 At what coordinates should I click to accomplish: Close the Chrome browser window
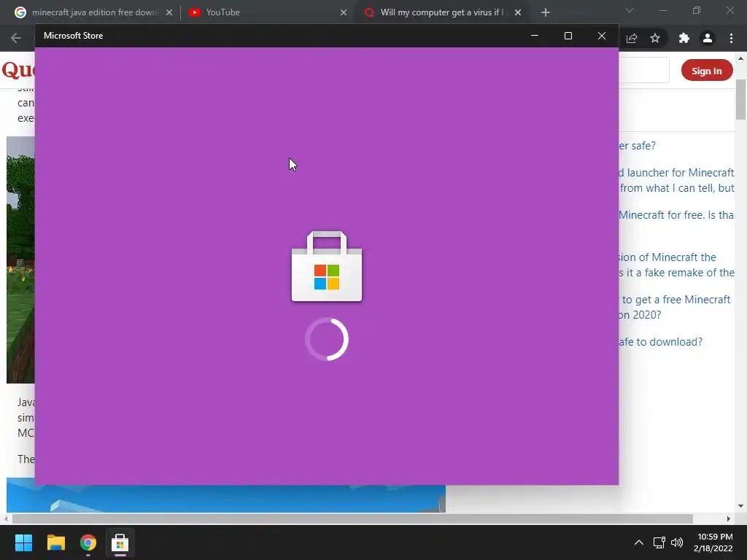[729, 10]
